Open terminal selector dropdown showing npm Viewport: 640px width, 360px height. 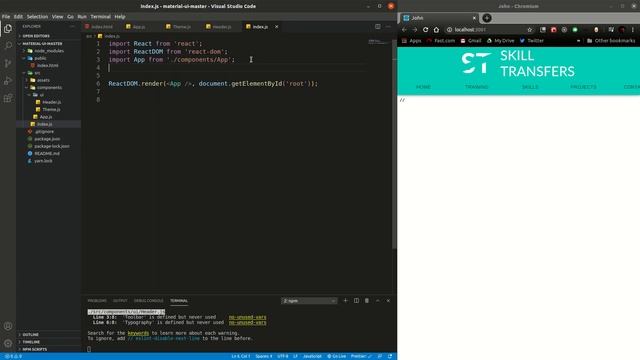tap(309, 301)
